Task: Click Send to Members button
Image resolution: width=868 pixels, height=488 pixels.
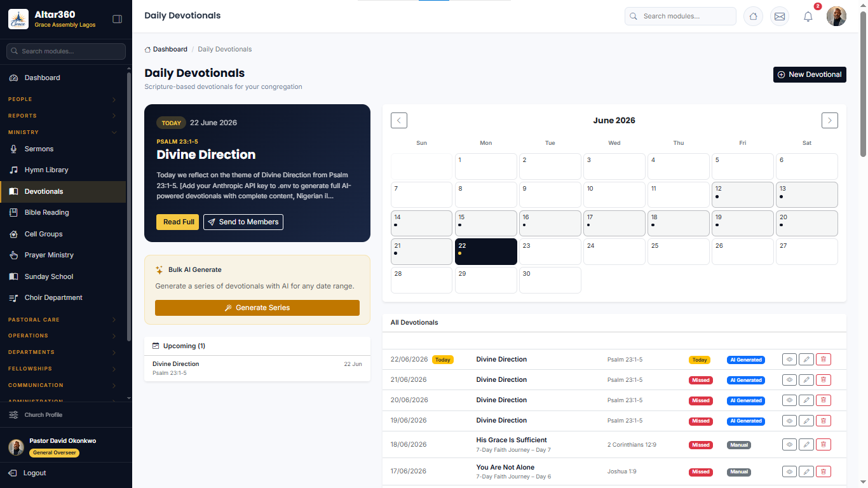Action: click(243, 222)
